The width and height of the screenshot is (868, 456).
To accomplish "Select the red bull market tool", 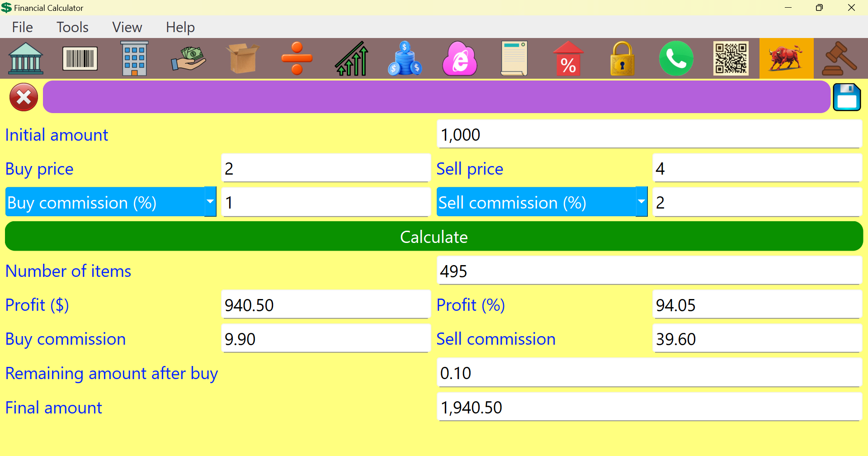I will click(x=786, y=58).
